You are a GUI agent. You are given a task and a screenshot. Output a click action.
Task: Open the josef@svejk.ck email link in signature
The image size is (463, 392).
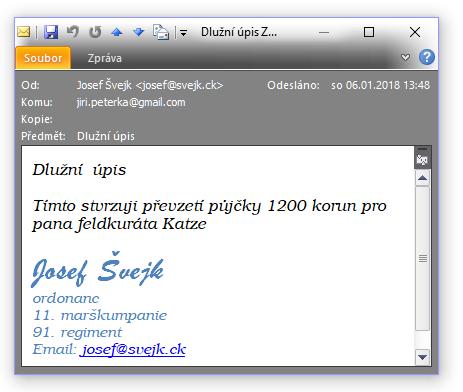point(133,350)
